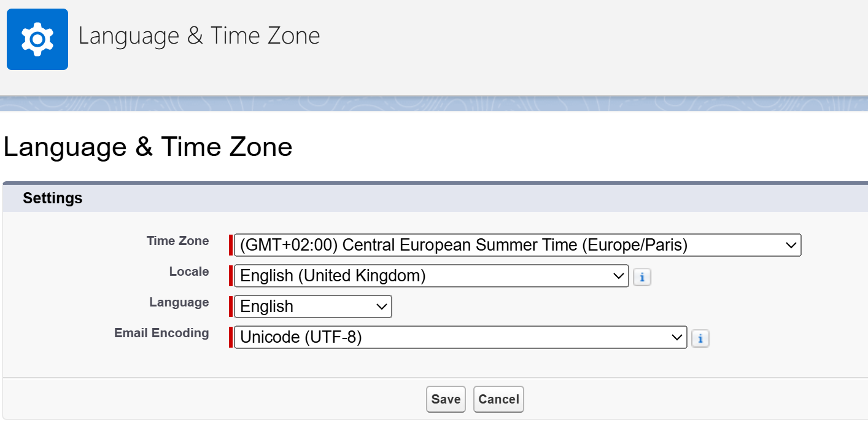This screenshot has height=441, width=868.
Task: Click the Locale field label
Action: [x=189, y=271]
